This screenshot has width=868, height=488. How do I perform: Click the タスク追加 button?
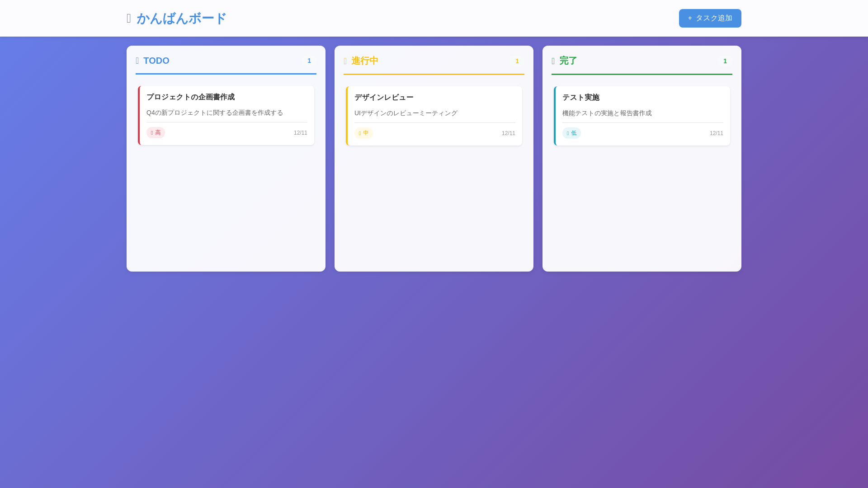[x=710, y=18]
